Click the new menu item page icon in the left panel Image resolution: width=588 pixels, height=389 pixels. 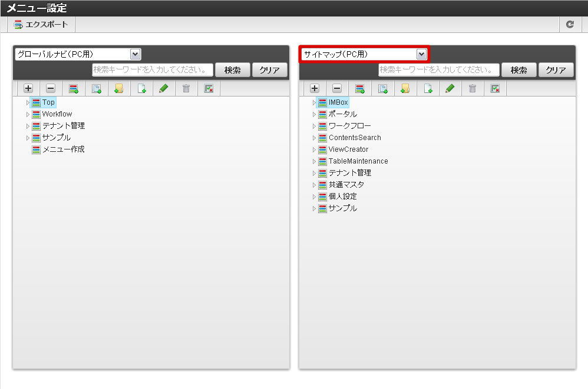coord(141,89)
